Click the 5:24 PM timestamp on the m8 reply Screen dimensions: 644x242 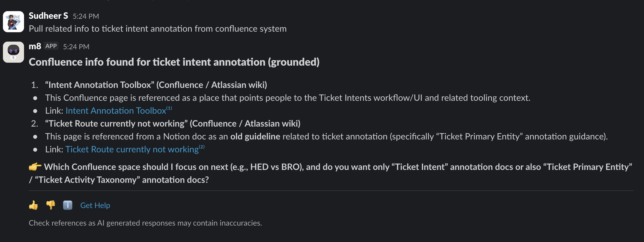tap(76, 46)
